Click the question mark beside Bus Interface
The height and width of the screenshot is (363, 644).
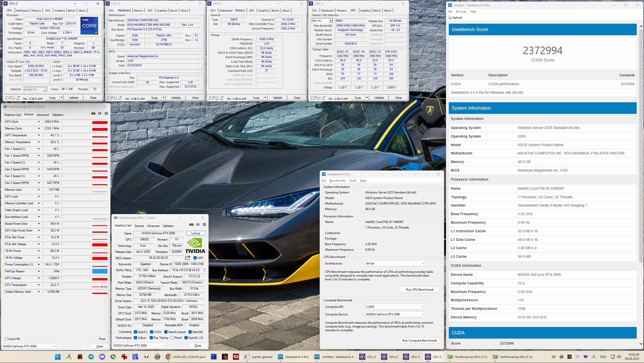(204, 270)
